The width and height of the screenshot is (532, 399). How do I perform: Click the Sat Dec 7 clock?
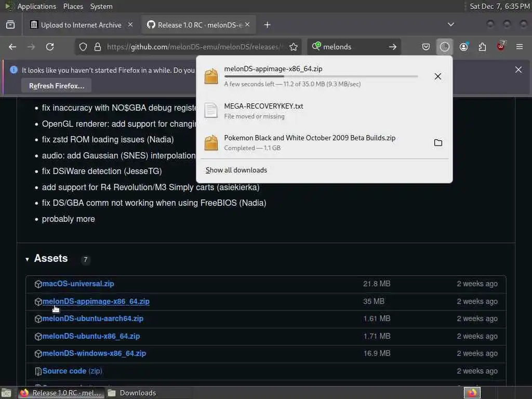pyautogui.click(x=499, y=6)
